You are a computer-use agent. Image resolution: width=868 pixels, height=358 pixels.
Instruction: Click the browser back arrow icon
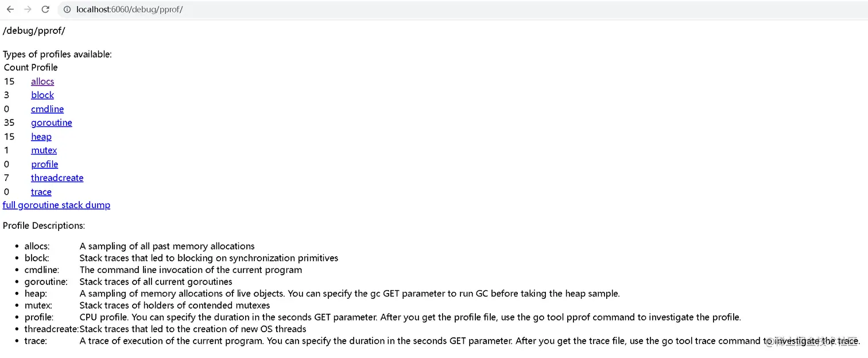pos(10,9)
